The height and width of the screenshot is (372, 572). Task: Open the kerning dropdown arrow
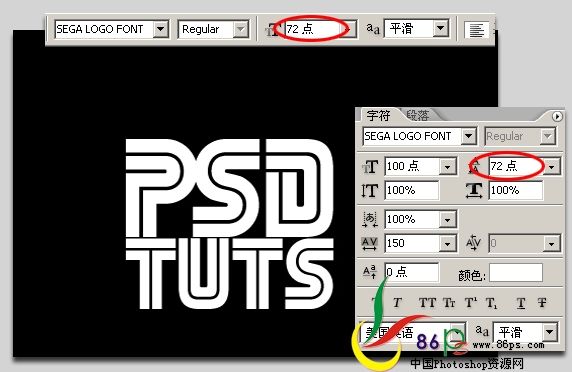click(551, 244)
